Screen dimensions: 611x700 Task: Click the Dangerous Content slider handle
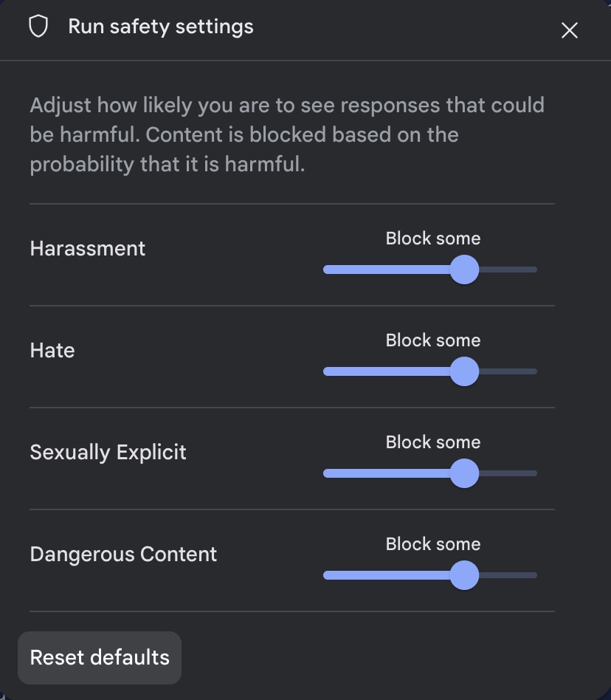[464, 575]
